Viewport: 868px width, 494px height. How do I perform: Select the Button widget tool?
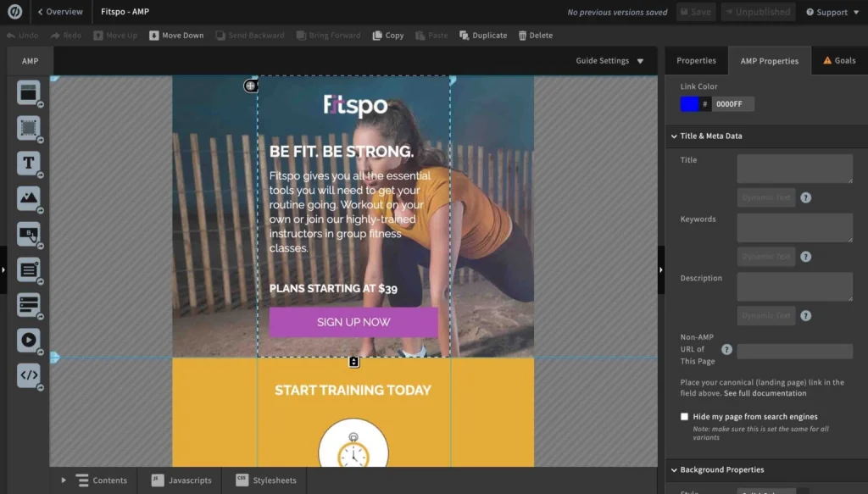[x=28, y=235]
